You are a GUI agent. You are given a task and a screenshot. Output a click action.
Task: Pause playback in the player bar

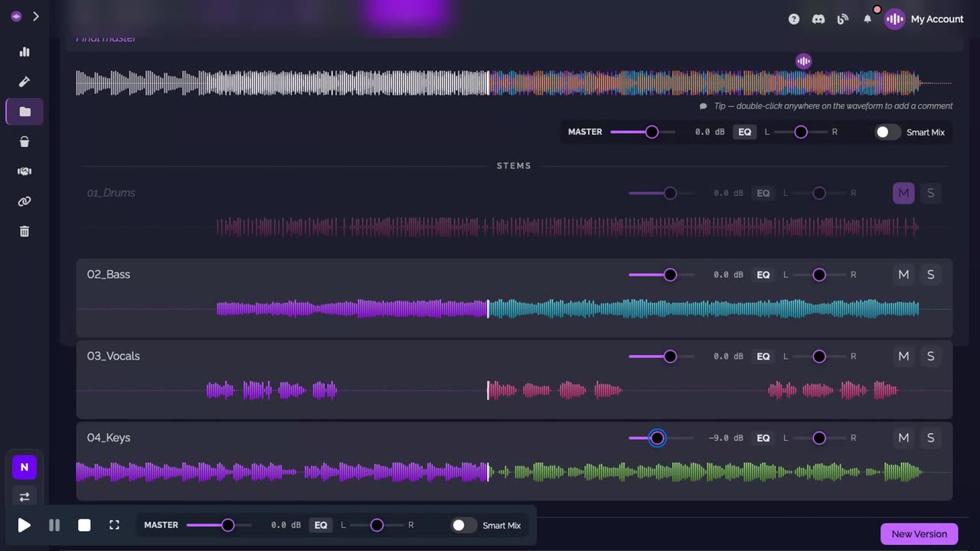pyautogui.click(x=54, y=525)
